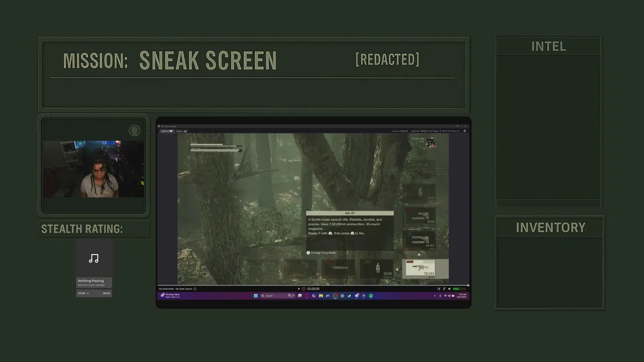
Task: Open Copilot from the taskbar
Action: point(313,296)
